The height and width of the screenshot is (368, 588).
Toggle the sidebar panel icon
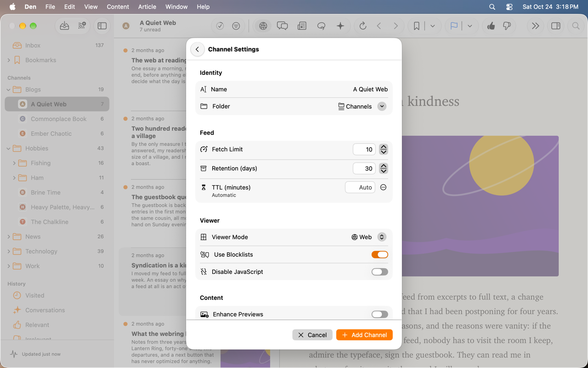pos(102,26)
